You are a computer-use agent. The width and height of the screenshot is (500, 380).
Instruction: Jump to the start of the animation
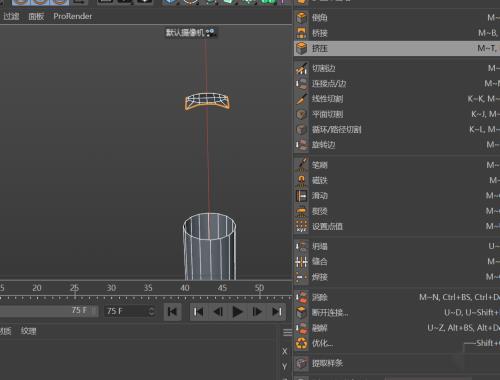(172, 312)
